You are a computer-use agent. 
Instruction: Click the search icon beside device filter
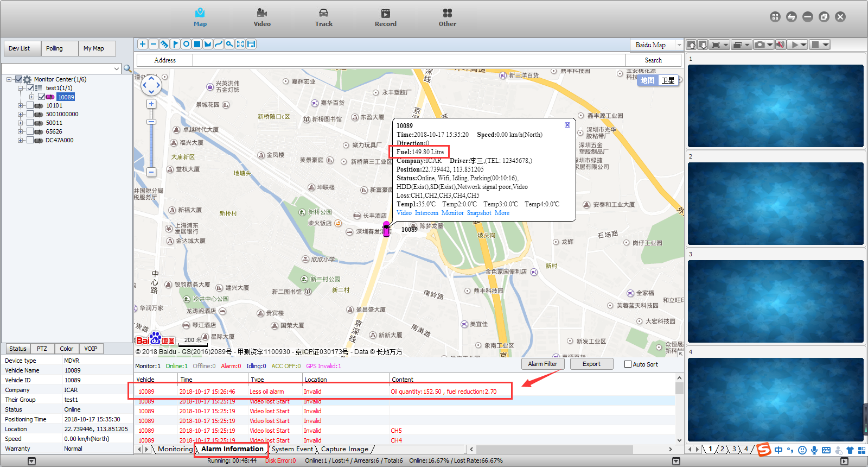pyautogui.click(x=127, y=68)
